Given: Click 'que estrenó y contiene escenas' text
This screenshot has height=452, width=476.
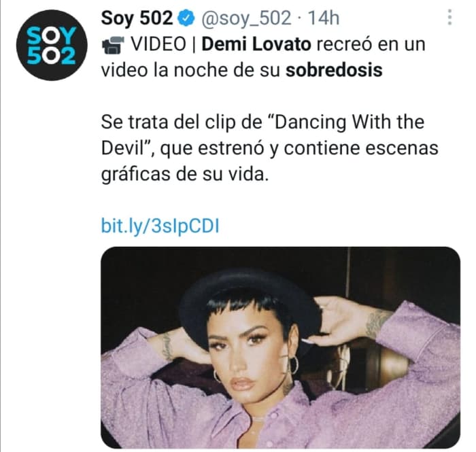Looking at the screenshot, I should tap(299, 148).
